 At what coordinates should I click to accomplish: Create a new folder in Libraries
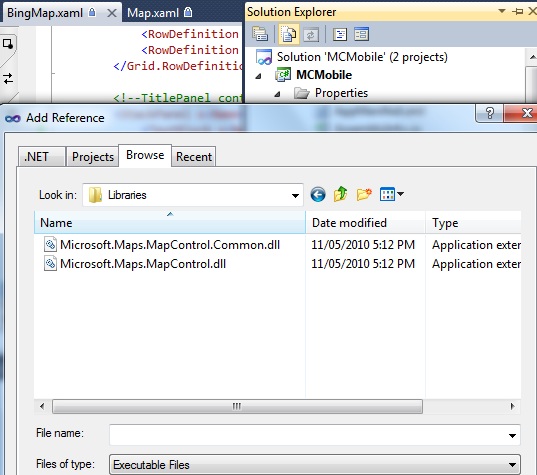tap(364, 194)
